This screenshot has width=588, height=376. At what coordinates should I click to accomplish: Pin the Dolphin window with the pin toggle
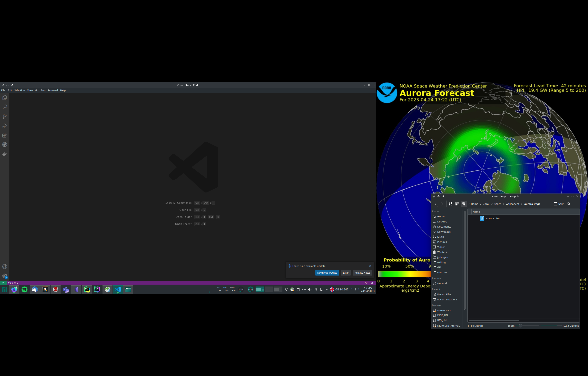[x=443, y=196]
